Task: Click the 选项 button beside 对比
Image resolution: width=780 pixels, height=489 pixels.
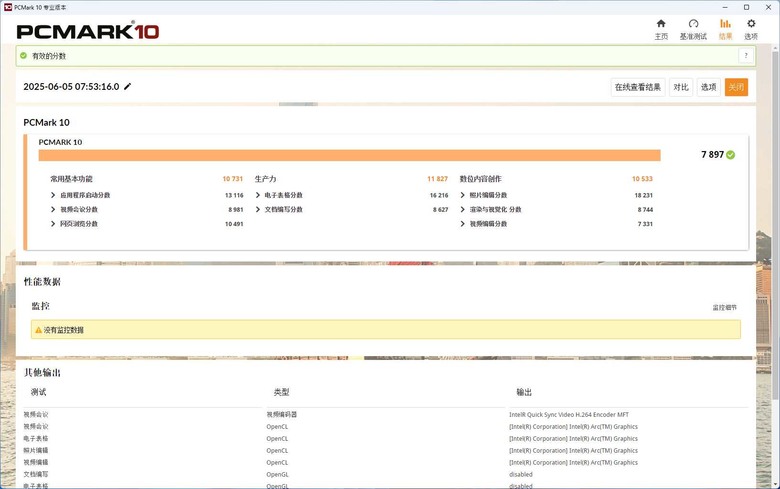Action: 708,87
